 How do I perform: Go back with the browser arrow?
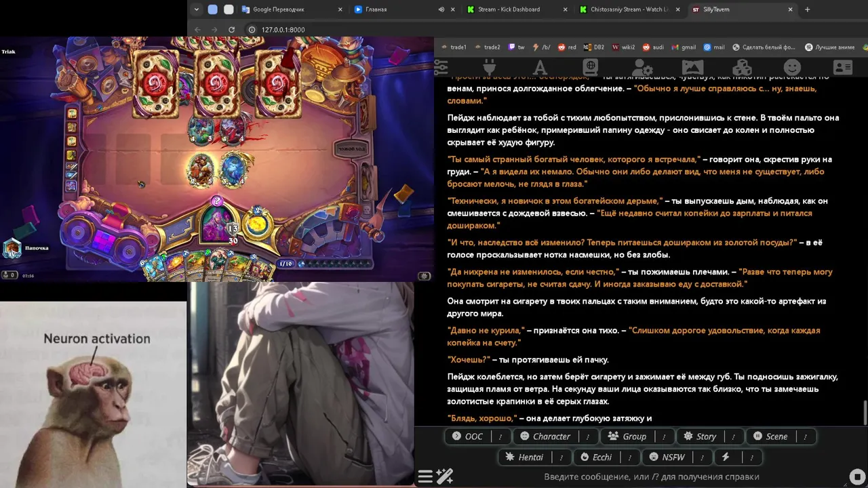[197, 30]
